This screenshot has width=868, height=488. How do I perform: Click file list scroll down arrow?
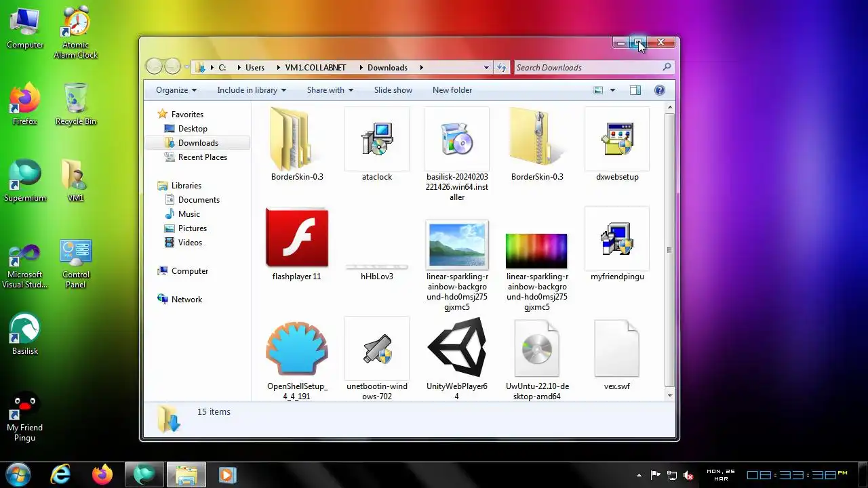coord(670,396)
